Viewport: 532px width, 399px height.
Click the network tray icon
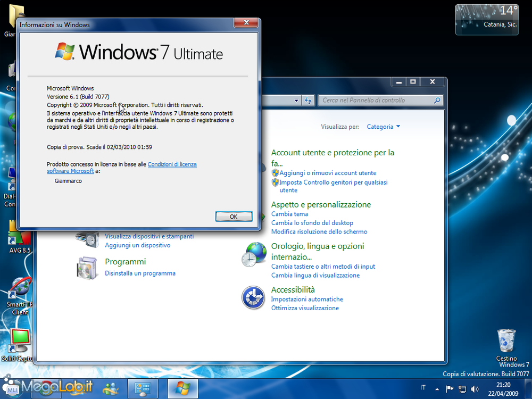(x=462, y=389)
